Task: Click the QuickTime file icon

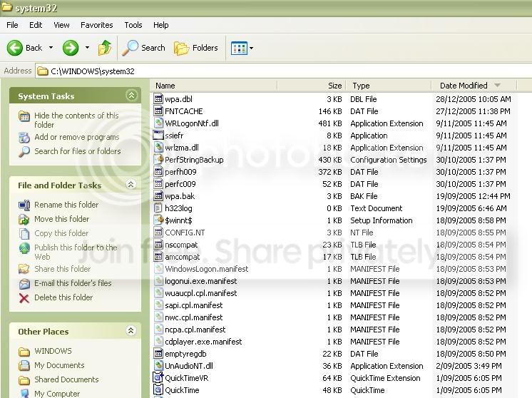Action: coord(158,390)
